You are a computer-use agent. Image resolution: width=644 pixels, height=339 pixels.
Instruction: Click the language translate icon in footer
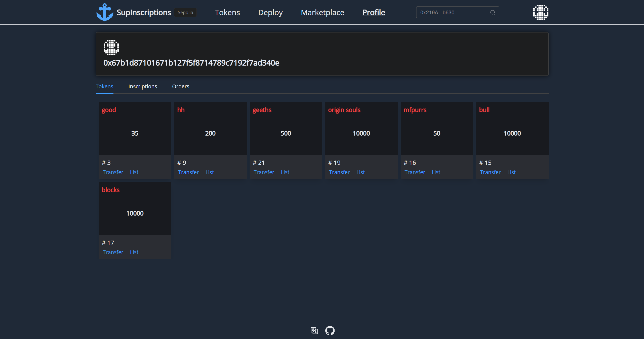click(x=314, y=330)
